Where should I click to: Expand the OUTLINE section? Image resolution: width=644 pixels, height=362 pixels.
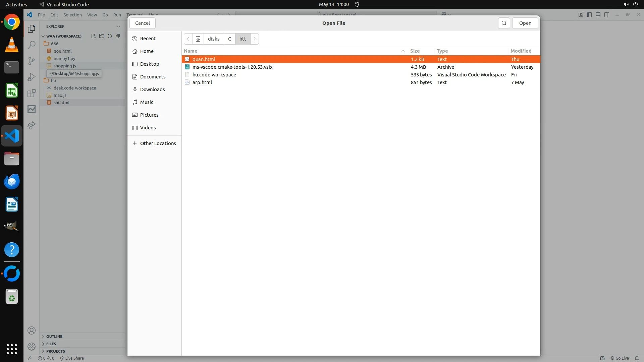pyautogui.click(x=54, y=337)
